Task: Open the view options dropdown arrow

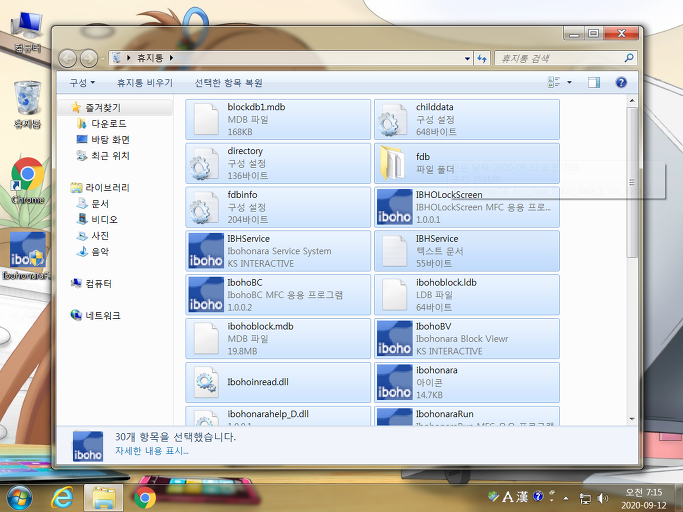Action: (x=569, y=82)
